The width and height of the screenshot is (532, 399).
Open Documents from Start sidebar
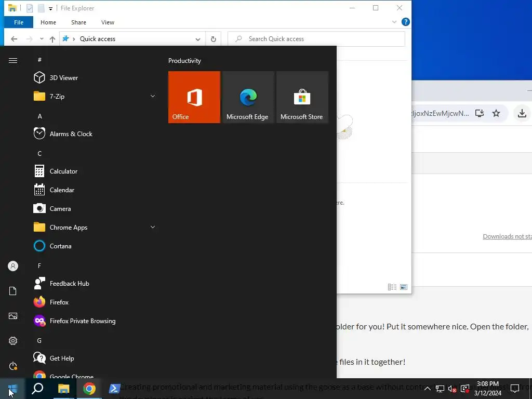pos(13,291)
